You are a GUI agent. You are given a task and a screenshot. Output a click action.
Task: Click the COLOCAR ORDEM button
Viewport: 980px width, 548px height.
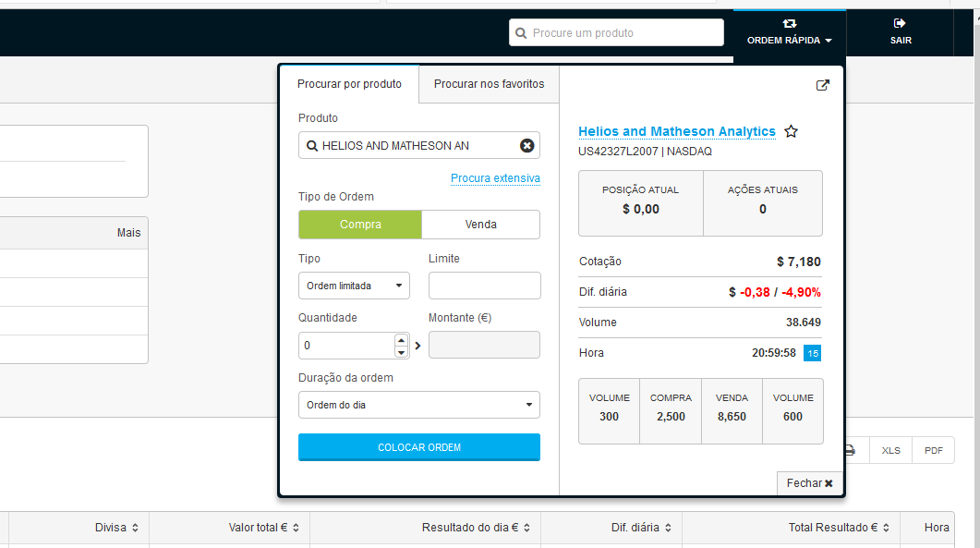coord(418,447)
